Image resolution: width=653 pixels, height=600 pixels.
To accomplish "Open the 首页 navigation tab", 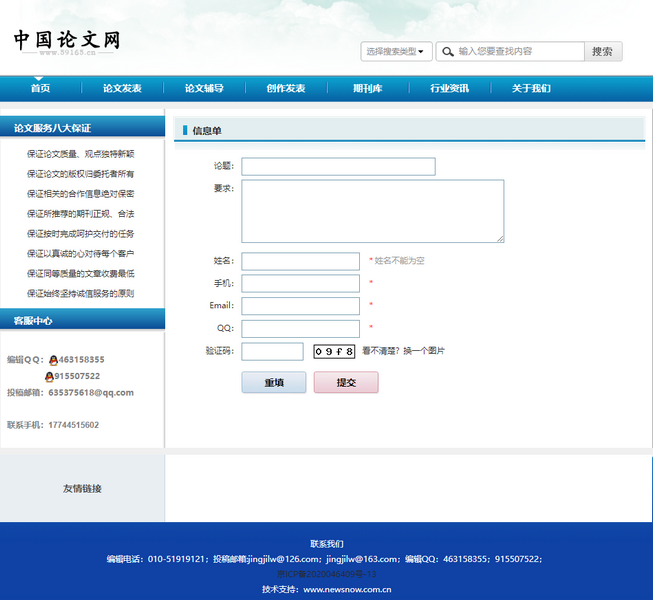I will 40,88.
